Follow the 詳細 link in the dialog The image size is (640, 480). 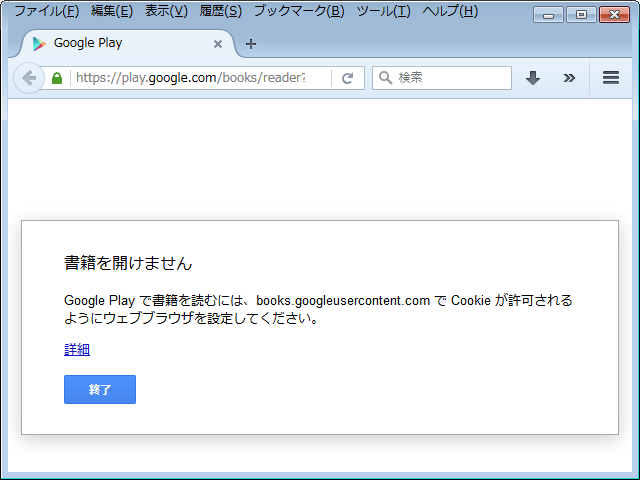(x=77, y=349)
